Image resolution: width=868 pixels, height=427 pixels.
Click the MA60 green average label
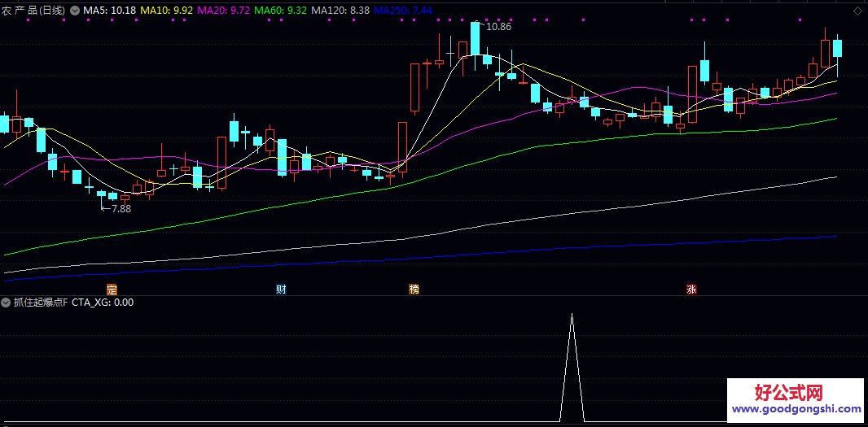281,11
